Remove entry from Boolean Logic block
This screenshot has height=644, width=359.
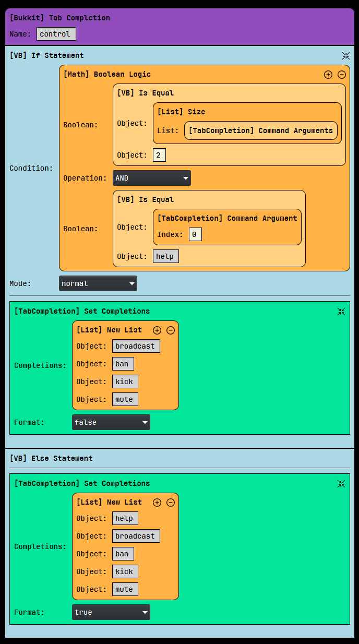tap(342, 75)
